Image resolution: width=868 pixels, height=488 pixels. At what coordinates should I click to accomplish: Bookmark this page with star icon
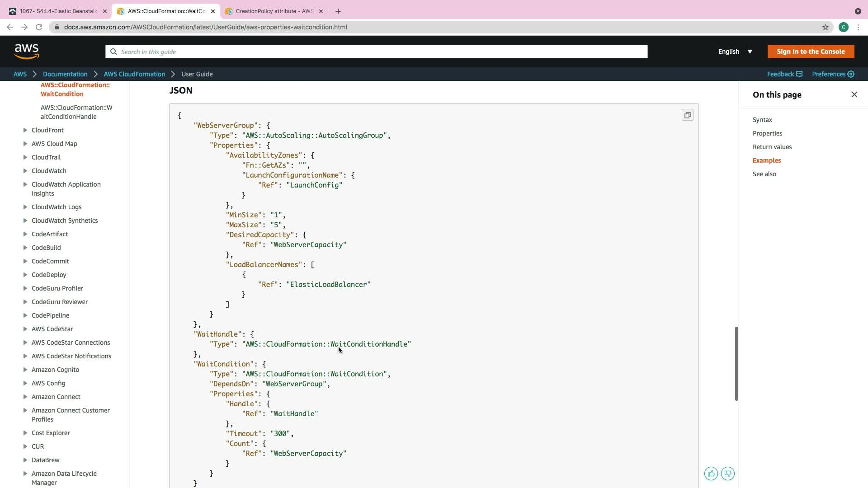[826, 27]
